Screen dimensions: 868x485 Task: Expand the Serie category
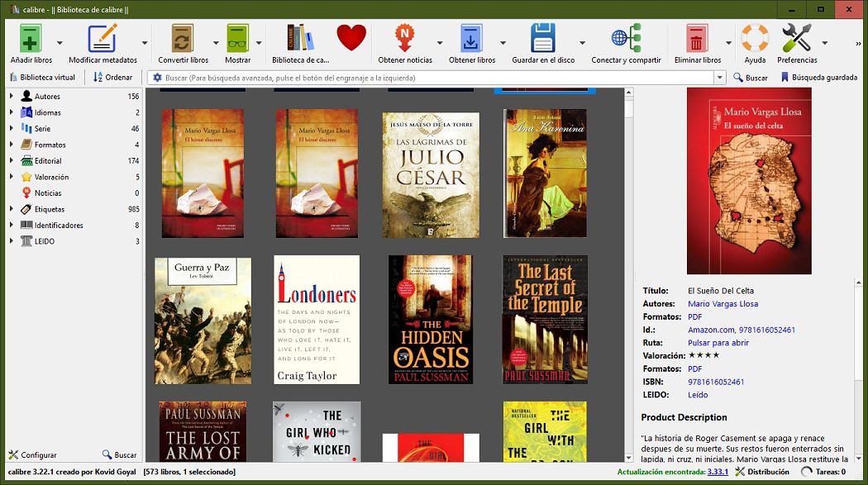click(11, 128)
